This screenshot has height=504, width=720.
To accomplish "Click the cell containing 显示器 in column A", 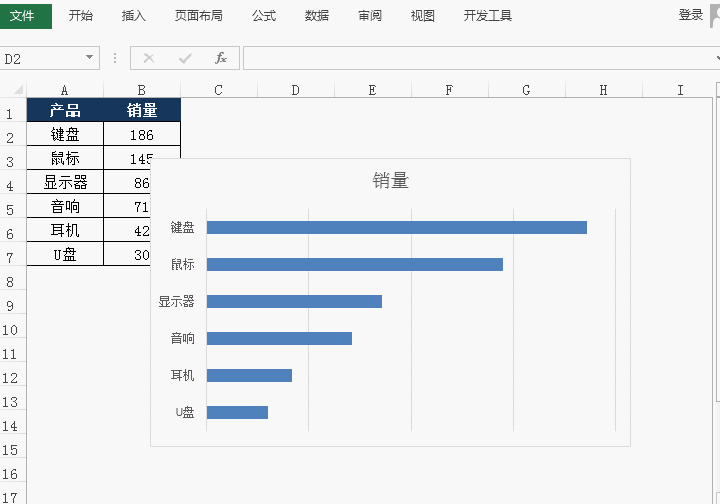I will (x=65, y=182).
